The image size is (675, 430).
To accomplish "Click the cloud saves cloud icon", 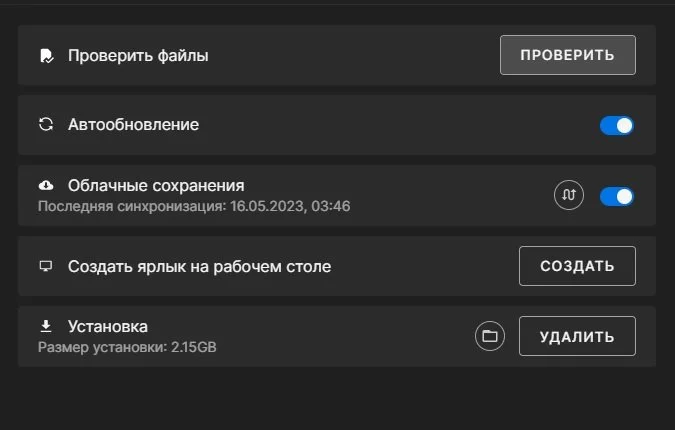I will pos(46,186).
